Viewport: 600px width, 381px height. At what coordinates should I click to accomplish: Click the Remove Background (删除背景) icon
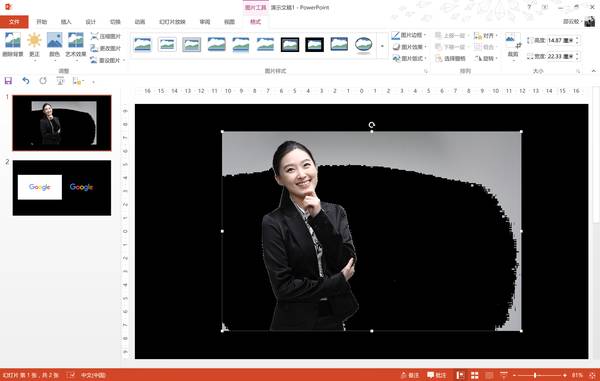pos(13,44)
